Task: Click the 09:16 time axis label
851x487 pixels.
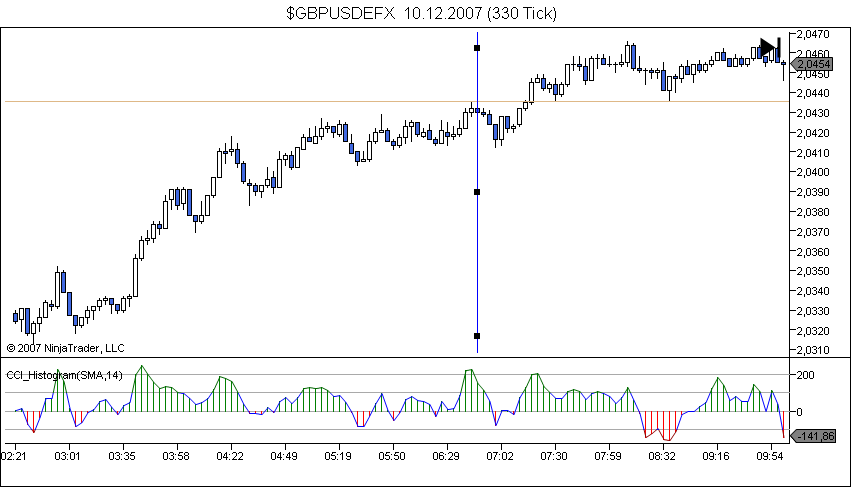Action: point(716,456)
